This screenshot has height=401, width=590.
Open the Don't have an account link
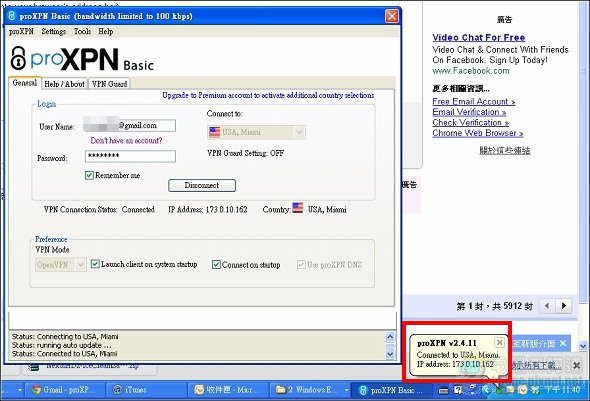point(126,141)
